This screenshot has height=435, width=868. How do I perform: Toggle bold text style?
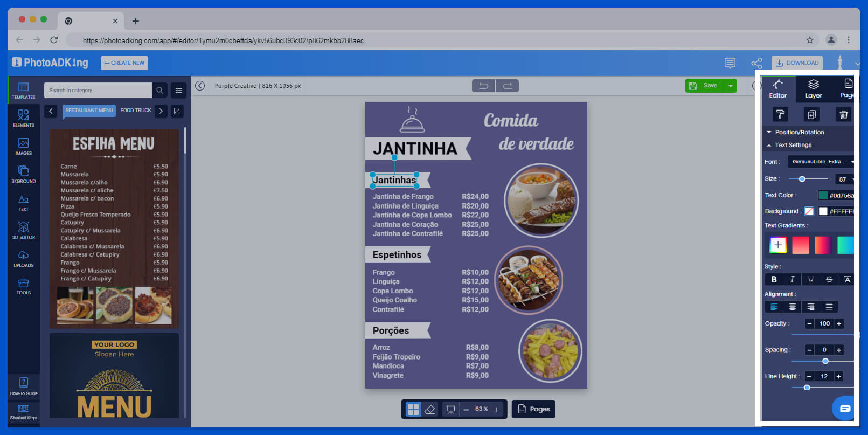tap(774, 279)
